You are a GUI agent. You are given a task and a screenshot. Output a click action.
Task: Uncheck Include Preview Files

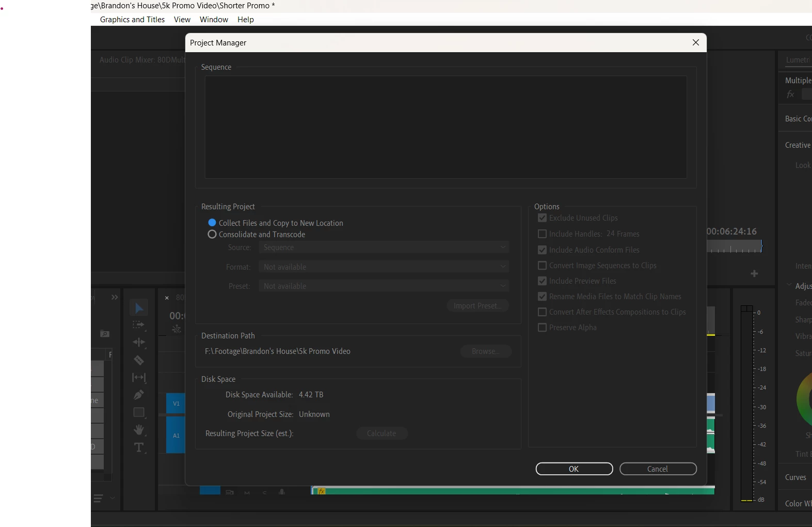542,281
